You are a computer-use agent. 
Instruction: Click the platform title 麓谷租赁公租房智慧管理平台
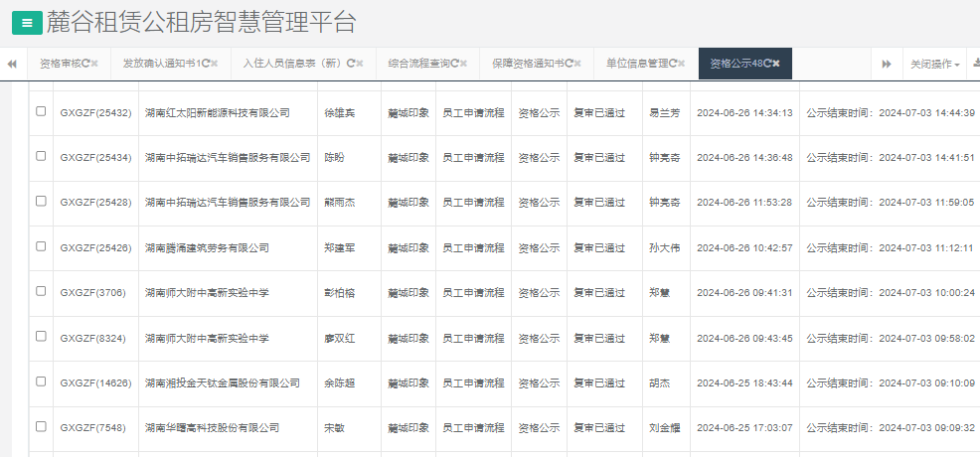[x=201, y=23]
